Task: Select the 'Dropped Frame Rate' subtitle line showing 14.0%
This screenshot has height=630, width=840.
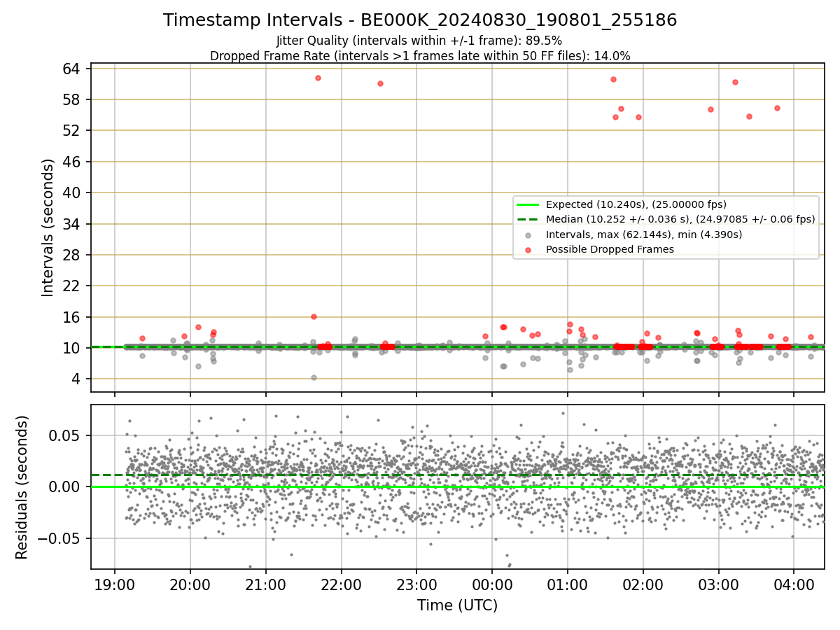Action: (420, 56)
